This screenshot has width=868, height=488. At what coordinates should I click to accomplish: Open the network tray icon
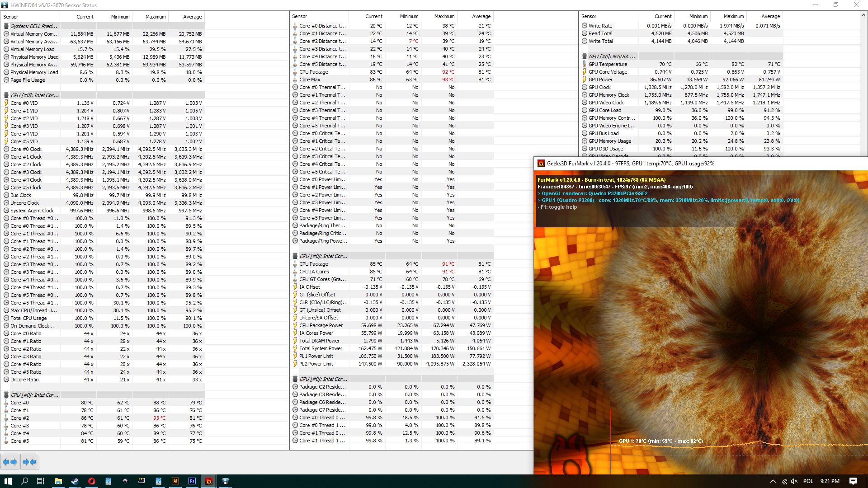(x=784, y=481)
